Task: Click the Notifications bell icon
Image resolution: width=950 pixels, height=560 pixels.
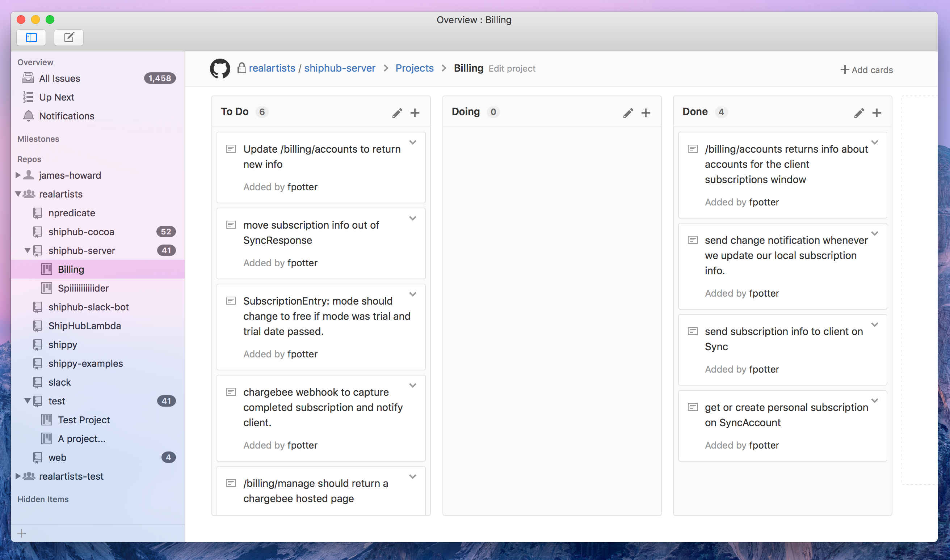Action: pos(28,116)
